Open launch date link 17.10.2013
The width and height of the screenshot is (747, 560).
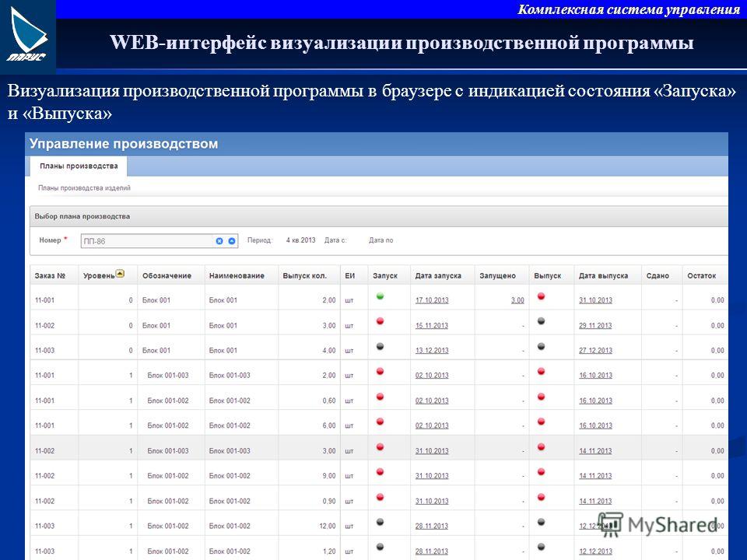click(x=432, y=300)
